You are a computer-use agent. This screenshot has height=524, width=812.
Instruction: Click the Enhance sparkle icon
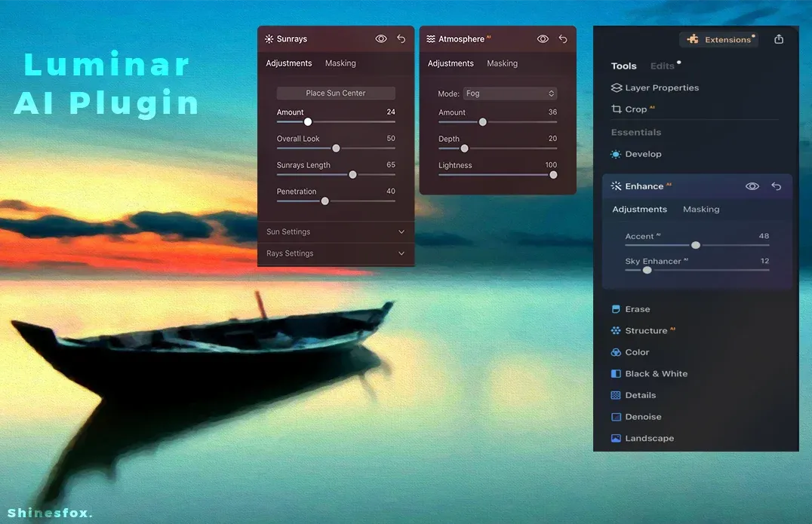click(617, 186)
